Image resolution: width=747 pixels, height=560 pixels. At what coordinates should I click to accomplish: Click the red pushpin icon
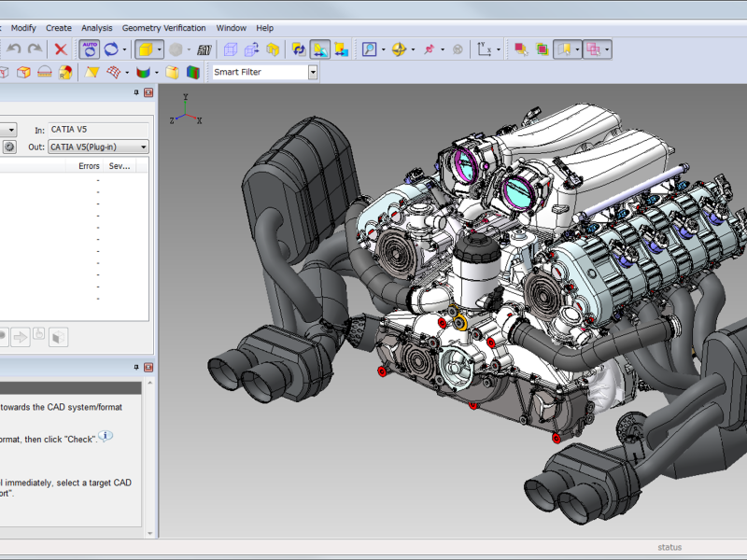coord(429,49)
